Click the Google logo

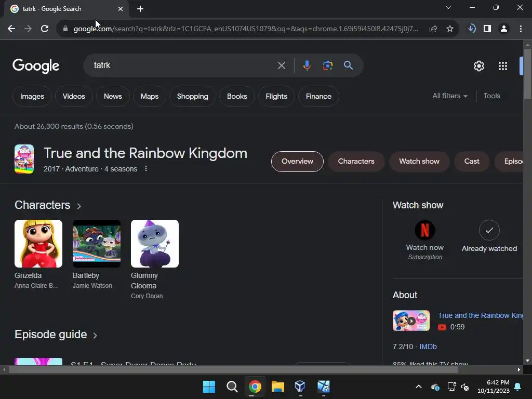pos(36,66)
